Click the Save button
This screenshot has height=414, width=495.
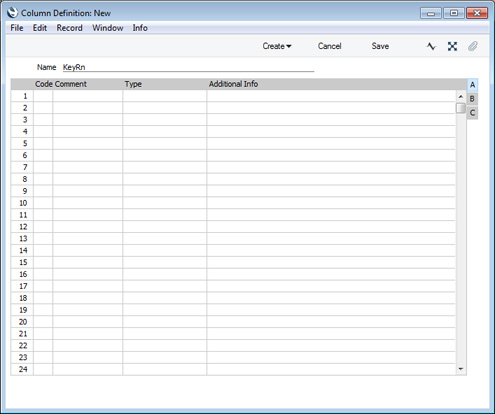380,46
